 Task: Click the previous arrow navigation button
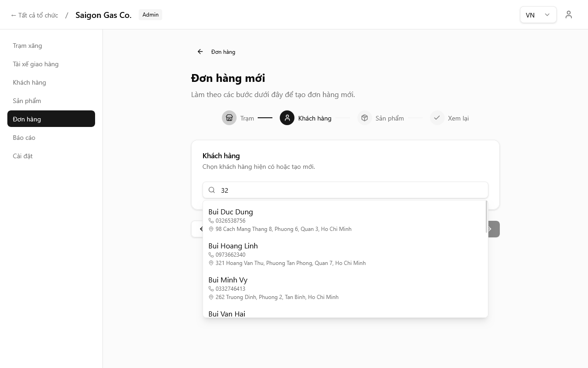pyautogui.click(x=202, y=229)
